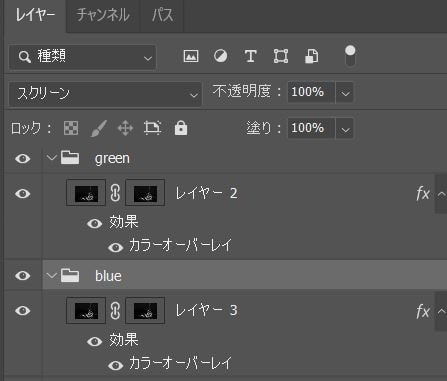The width and height of the screenshot is (447, 381).
Task: Lock position move-arrows icon
Action: 125,128
